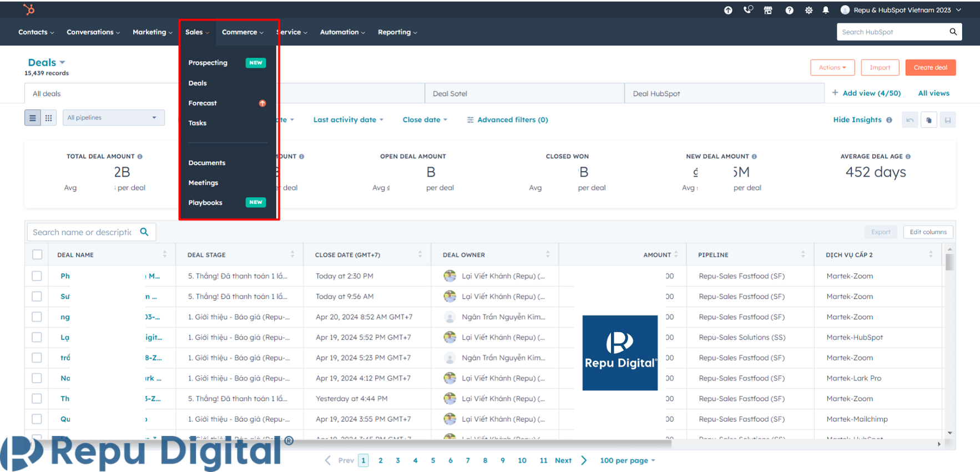
Task: Sort by Deal Name column arrows
Action: coord(165,254)
